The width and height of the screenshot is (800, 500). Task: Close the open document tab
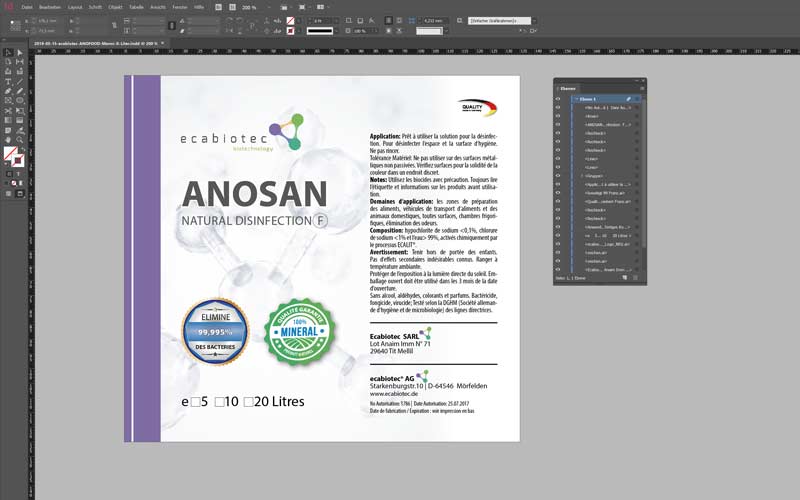click(x=163, y=43)
